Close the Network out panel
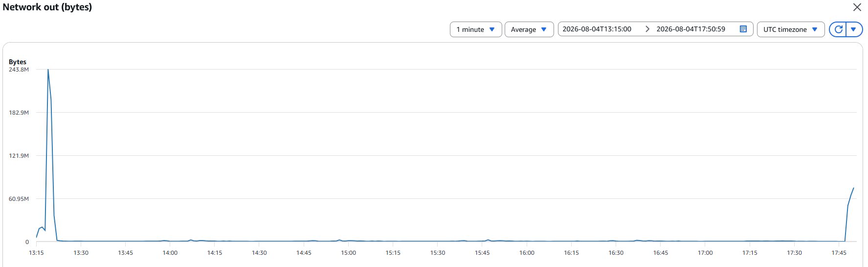868x267 pixels. coord(857,7)
